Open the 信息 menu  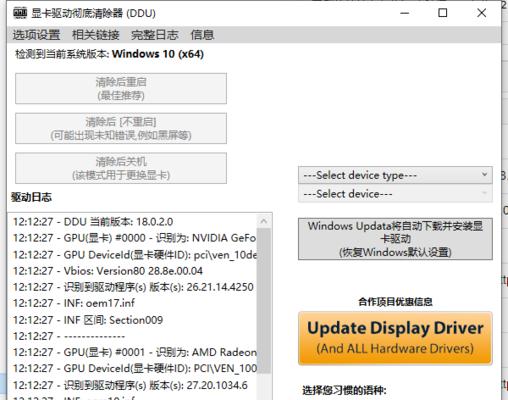pyautogui.click(x=202, y=35)
